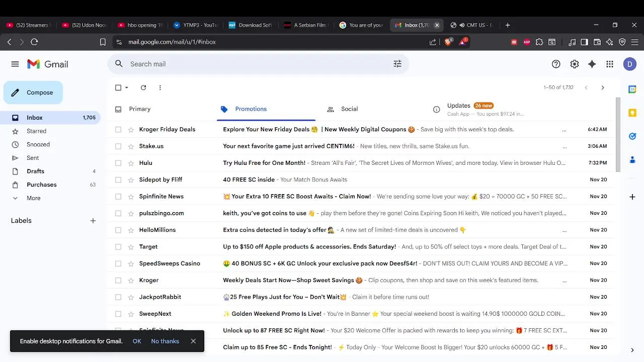This screenshot has width=644, height=362.
Task: Open Brave Shields icon in address bar
Action: (x=447, y=42)
